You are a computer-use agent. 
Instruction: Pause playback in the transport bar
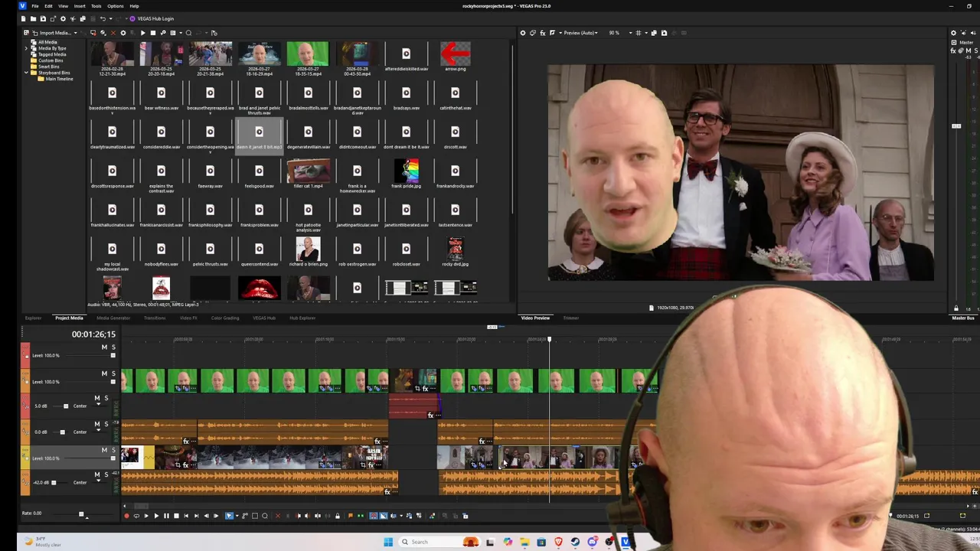pos(166,516)
